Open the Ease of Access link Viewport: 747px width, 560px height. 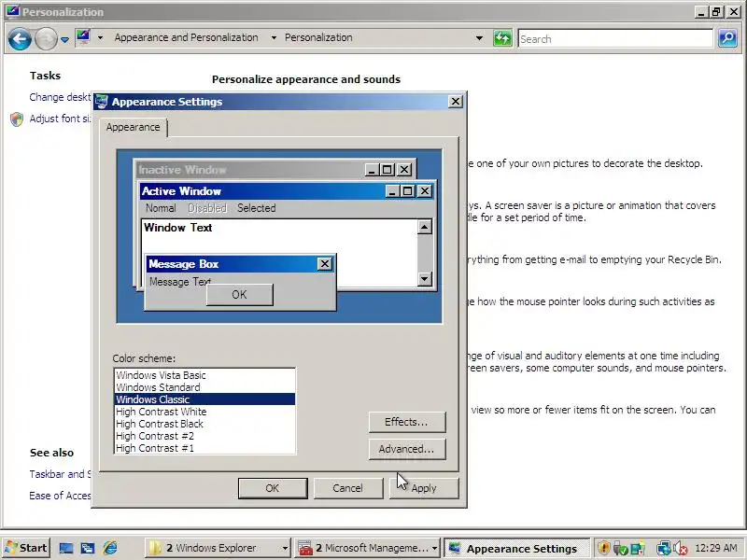(x=60, y=496)
